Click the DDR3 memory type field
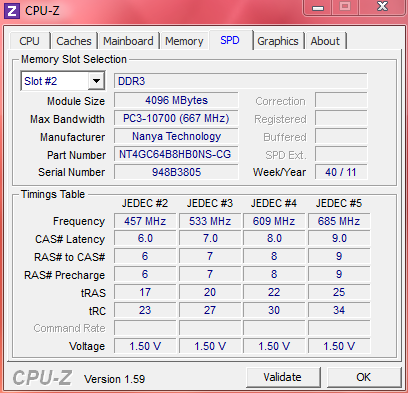 click(240, 81)
